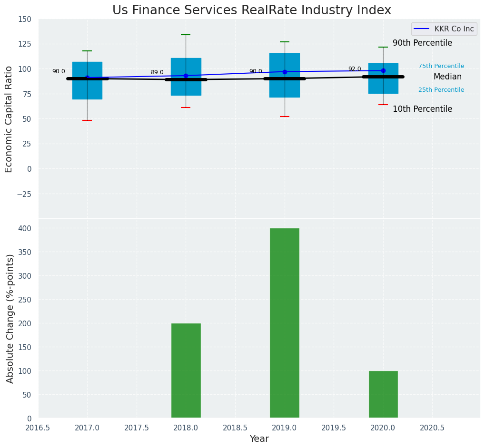Click the chart title text
485x448 pixels.
pos(252,10)
